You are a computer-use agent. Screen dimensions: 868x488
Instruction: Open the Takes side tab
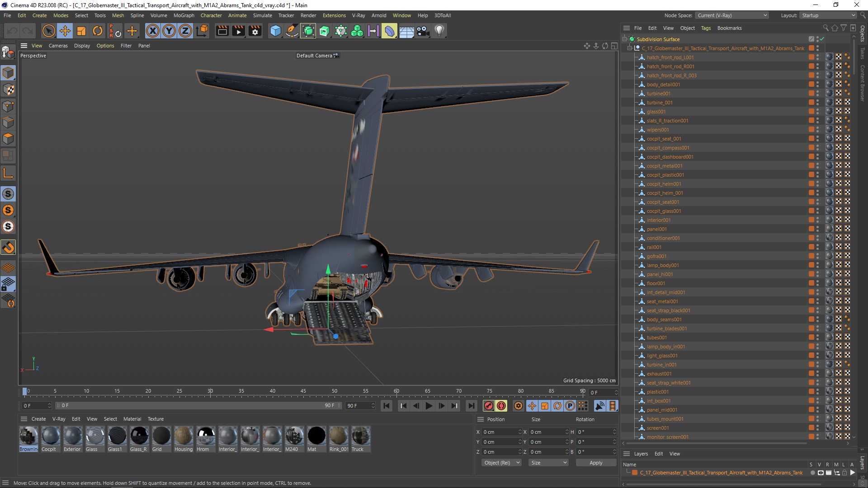pyautogui.click(x=863, y=53)
